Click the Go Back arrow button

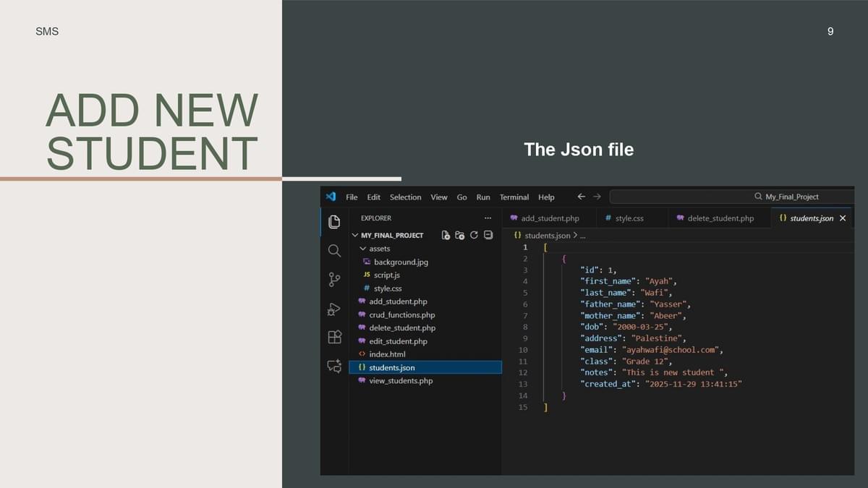(x=581, y=197)
